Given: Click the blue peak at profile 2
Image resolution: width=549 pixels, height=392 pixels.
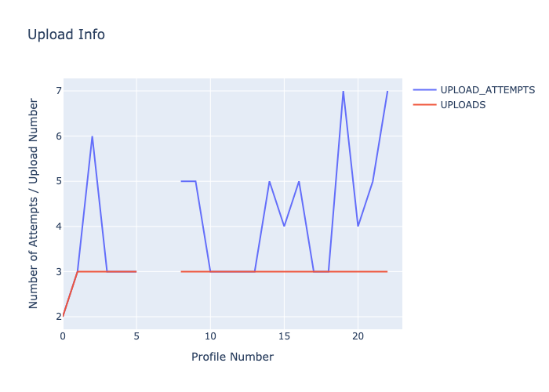Looking at the screenshot, I should [x=93, y=136].
